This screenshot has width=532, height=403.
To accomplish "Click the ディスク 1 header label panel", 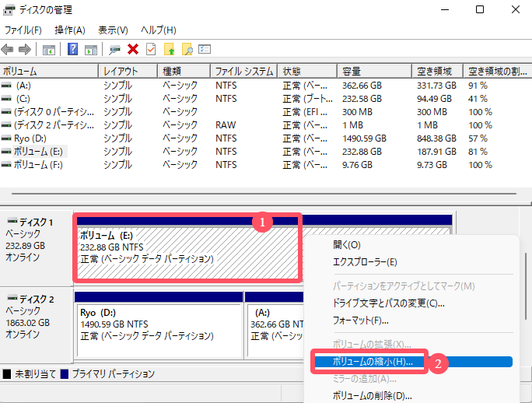I will click(37, 248).
